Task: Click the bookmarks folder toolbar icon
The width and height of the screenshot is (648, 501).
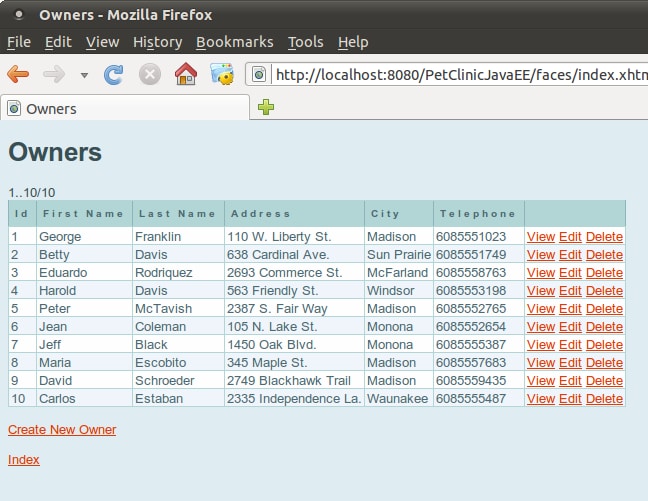Action: click(222, 74)
